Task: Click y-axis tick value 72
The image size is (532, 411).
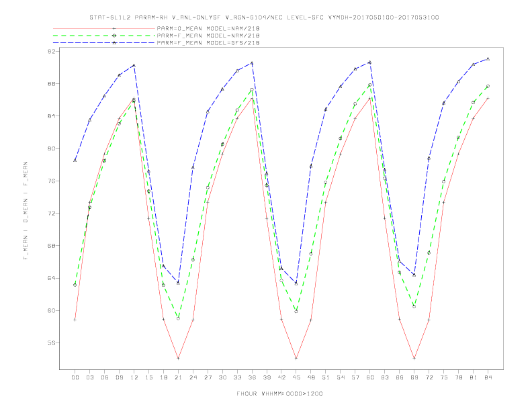Action: (x=52, y=214)
